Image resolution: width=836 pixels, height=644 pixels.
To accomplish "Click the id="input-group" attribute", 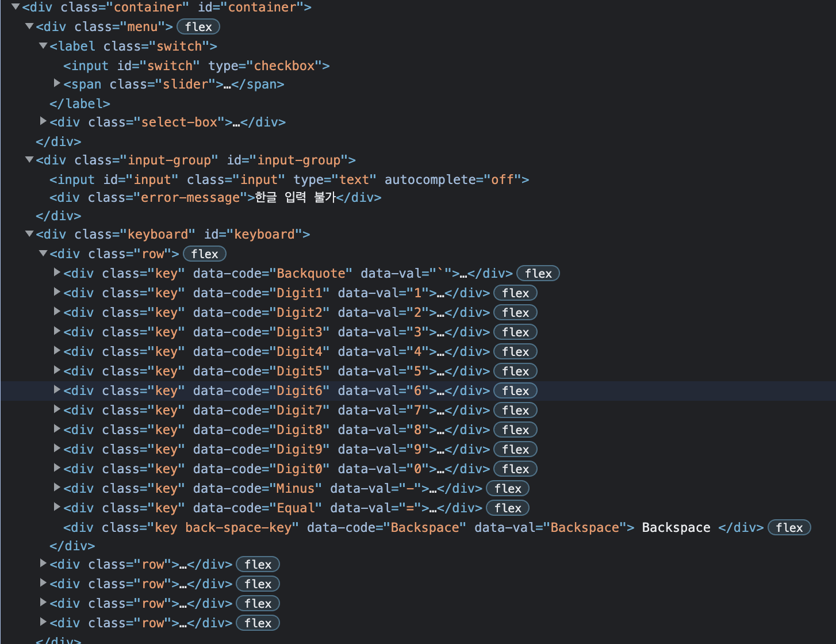I will coord(287,160).
